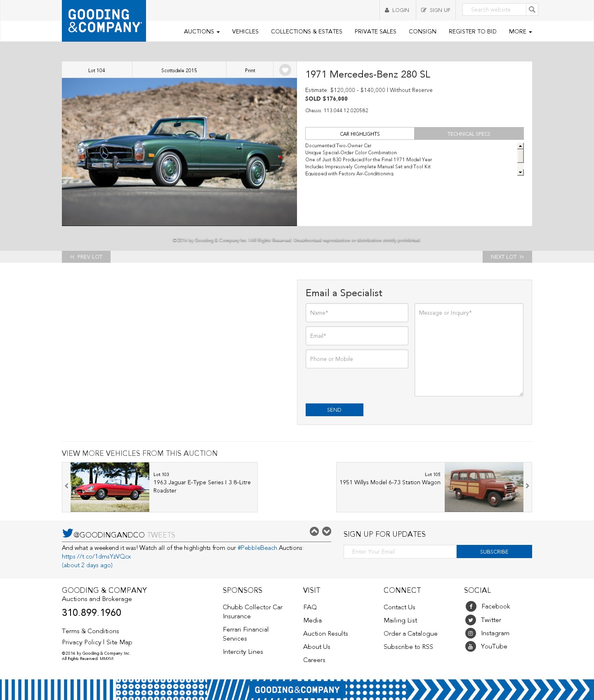The width and height of the screenshot is (594, 700).
Task: Expand the Auctions dropdown menu
Action: 202,31
